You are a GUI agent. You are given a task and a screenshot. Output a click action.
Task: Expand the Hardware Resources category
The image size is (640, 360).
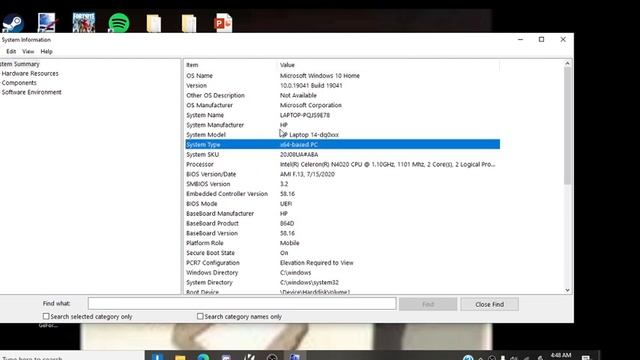(x=30, y=73)
